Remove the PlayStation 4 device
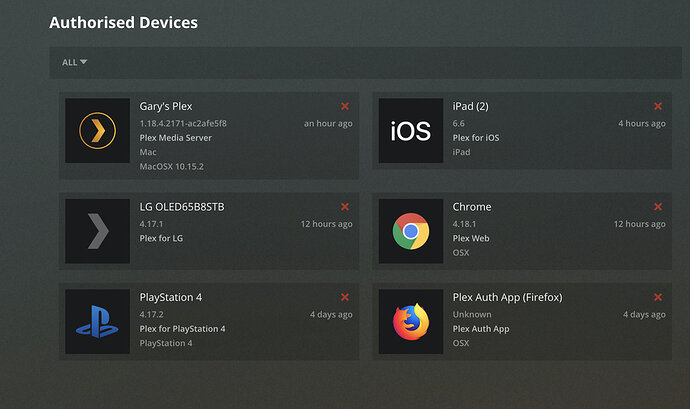Screen dimensions: 690x409 (345, 297)
